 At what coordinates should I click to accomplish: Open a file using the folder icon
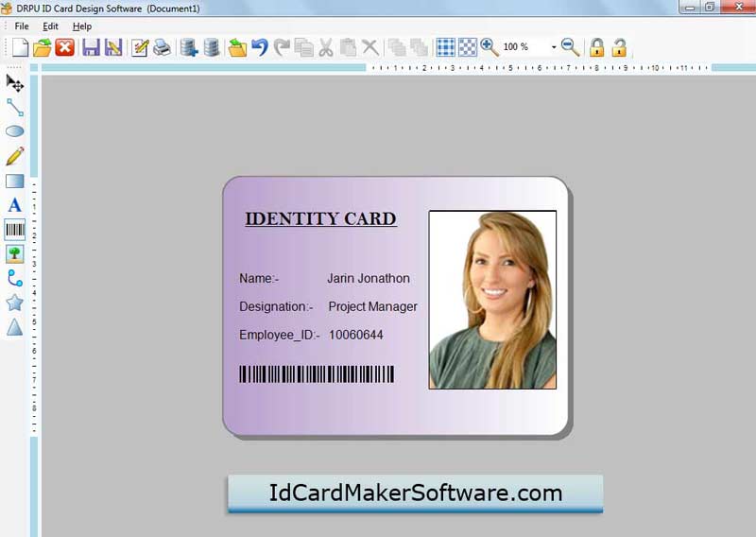[x=43, y=47]
